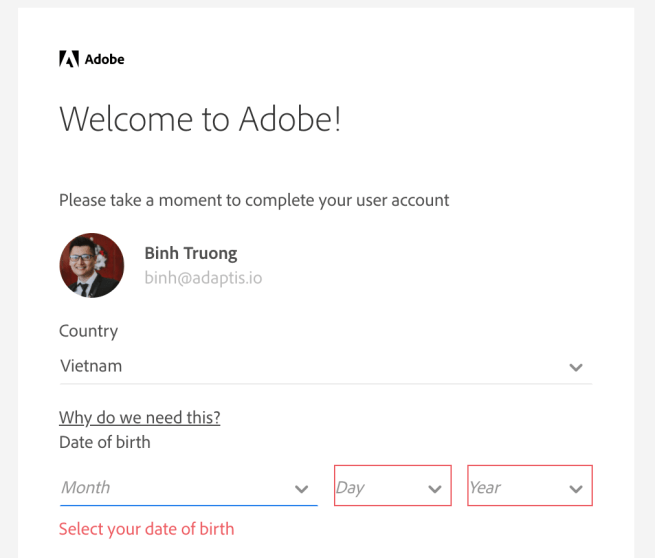The width and height of the screenshot is (655, 558).
Task: Click the Day field chevron arrow
Action: tap(434, 489)
